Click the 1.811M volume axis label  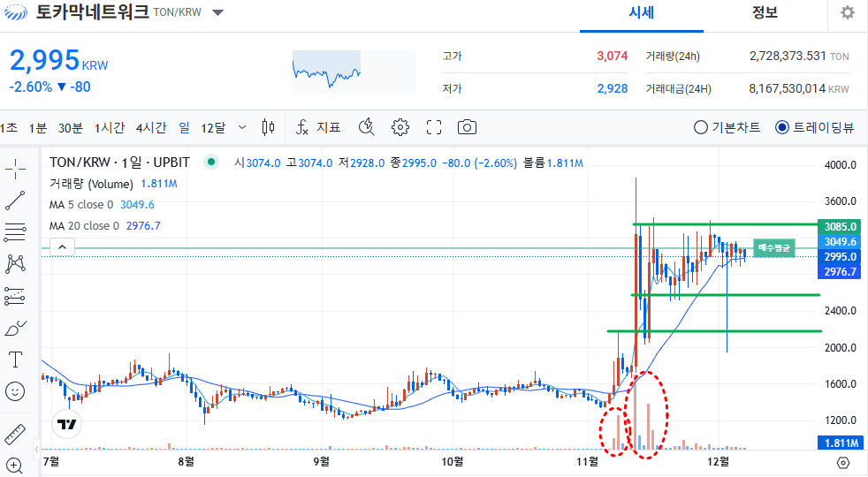840,443
